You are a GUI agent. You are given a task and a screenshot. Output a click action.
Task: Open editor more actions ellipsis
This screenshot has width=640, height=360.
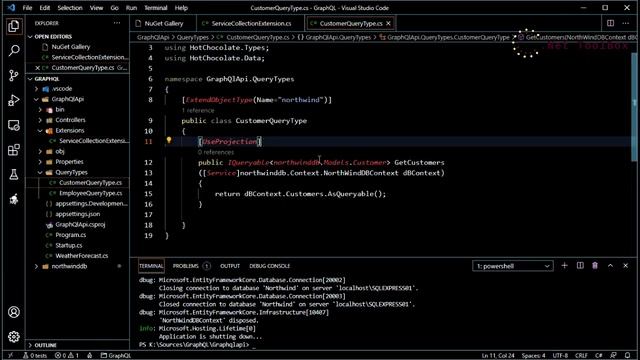pyautogui.click(x=626, y=23)
